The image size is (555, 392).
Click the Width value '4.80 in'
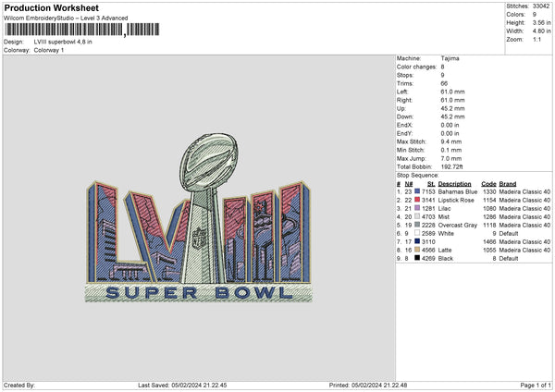coord(541,31)
